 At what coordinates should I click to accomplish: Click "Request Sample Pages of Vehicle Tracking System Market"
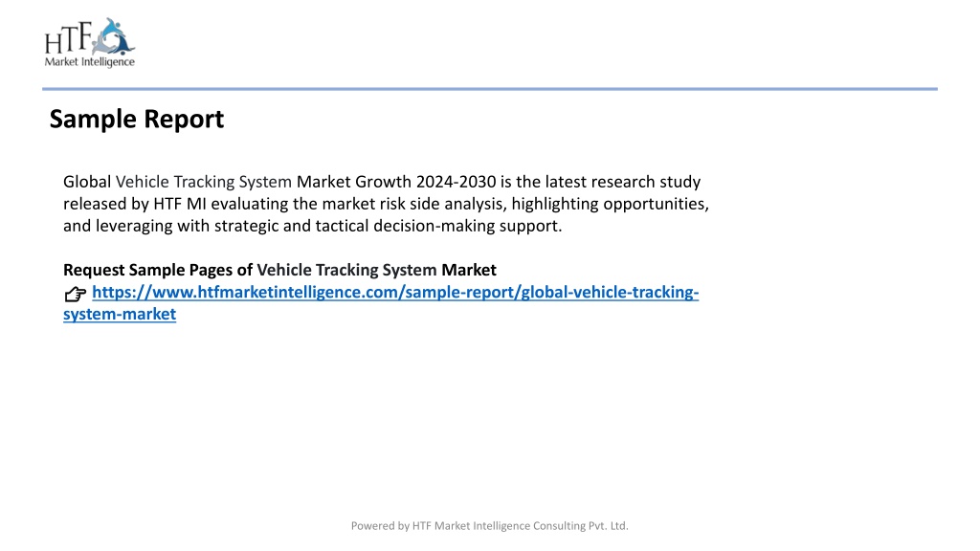[279, 270]
